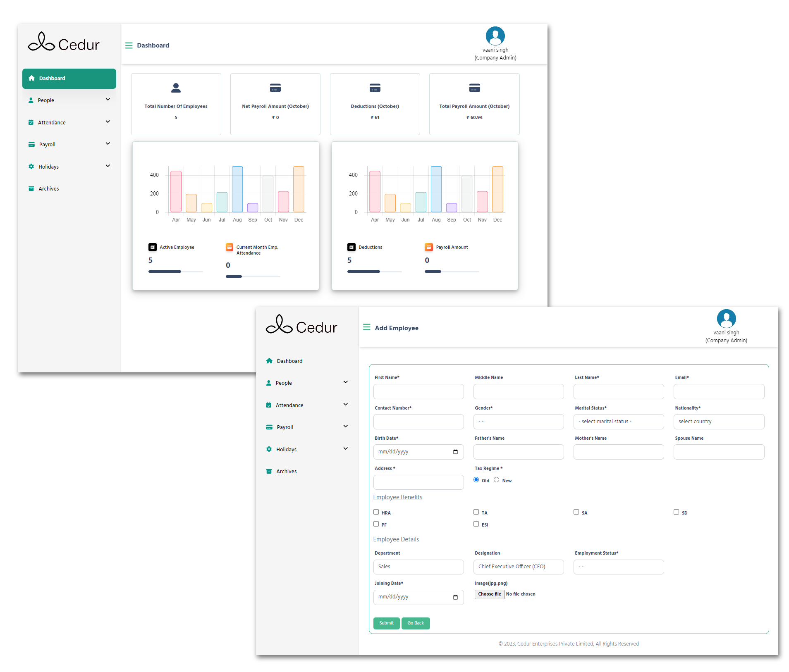Open the Nationality select country dropdown

[719, 422]
